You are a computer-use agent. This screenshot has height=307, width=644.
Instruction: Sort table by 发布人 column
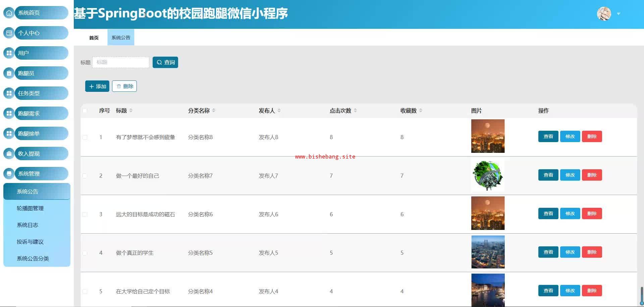coord(279,111)
